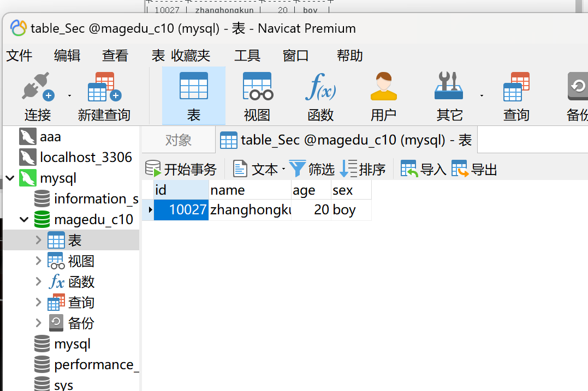Select the aaa connection

(50, 137)
